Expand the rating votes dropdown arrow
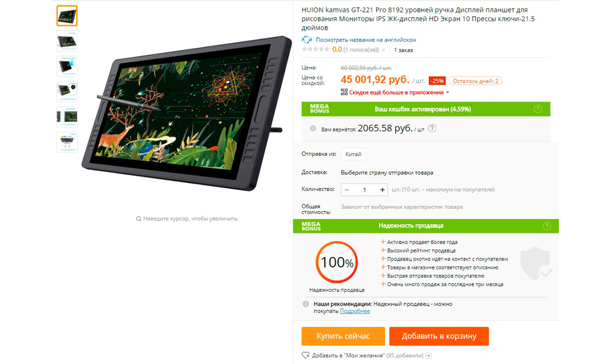Viewport: 611px width, 364px height. [x=383, y=50]
